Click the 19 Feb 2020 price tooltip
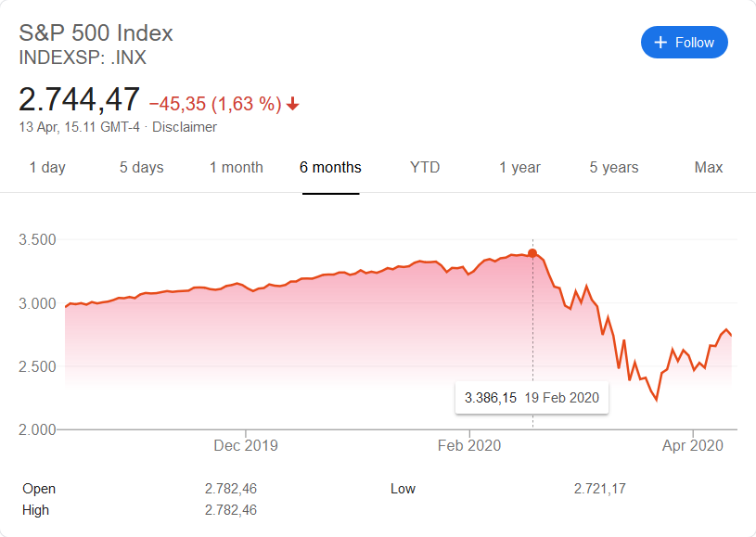 [532, 398]
